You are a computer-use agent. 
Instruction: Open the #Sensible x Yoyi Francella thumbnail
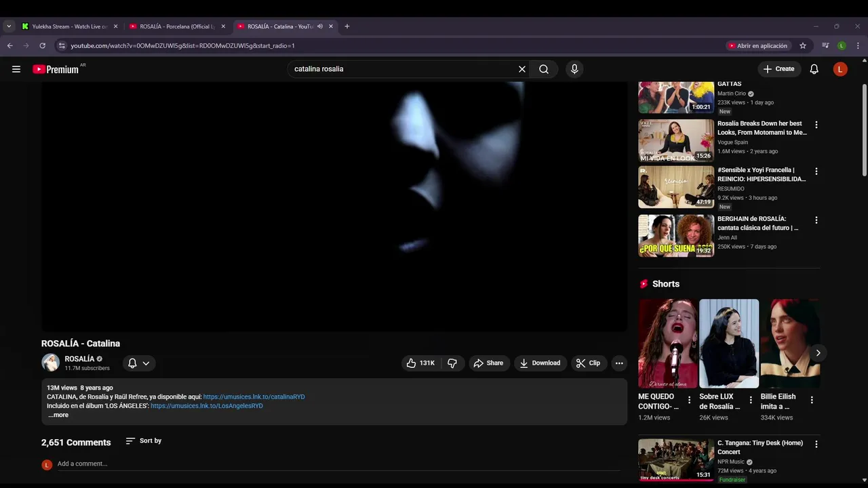click(676, 188)
